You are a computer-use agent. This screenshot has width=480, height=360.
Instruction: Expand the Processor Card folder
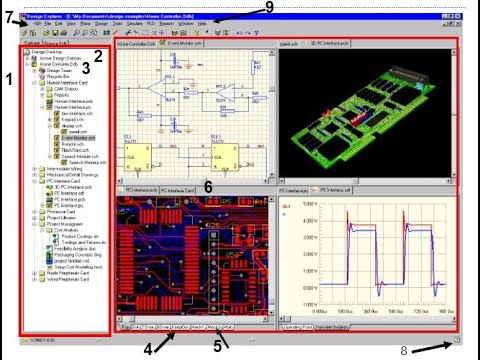point(34,212)
